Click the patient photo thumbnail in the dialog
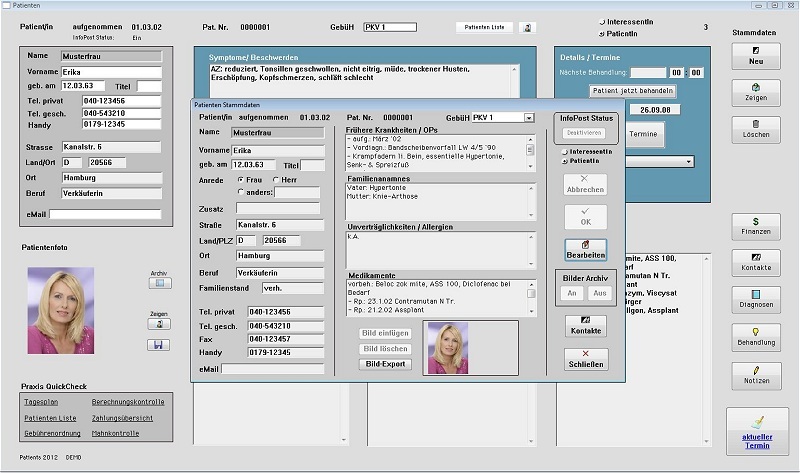 tap(447, 347)
